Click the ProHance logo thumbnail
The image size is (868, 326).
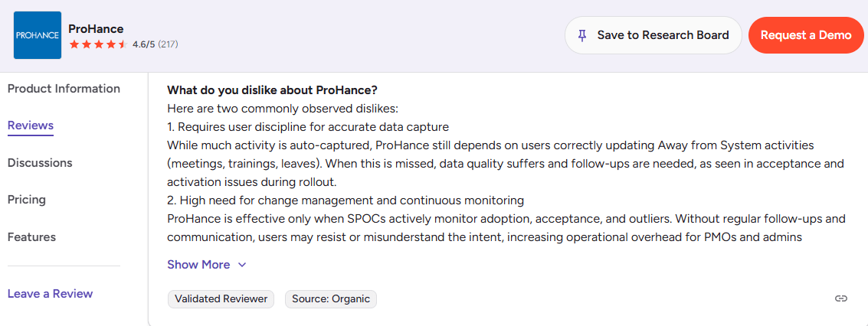pyautogui.click(x=38, y=35)
